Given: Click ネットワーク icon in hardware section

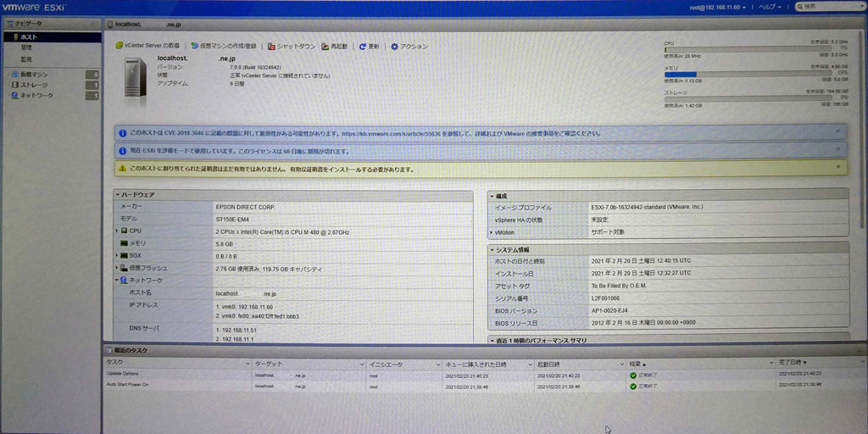Looking at the screenshot, I should (124, 280).
